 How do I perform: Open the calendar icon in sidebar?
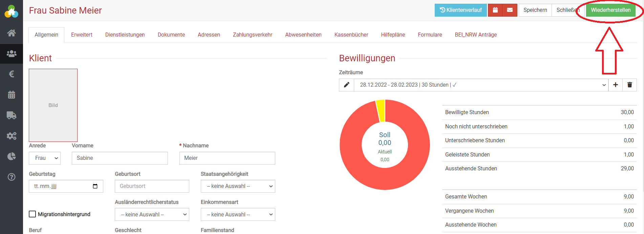tap(12, 95)
